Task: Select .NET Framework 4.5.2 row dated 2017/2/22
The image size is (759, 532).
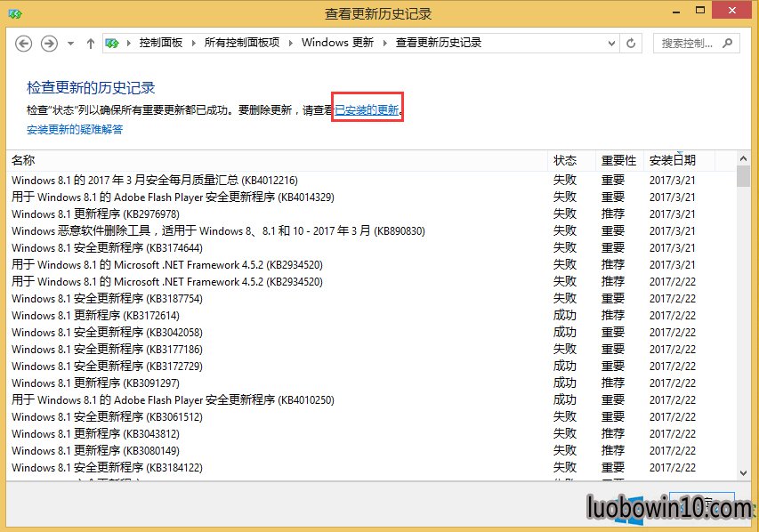Action: pyautogui.click(x=371, y=282)
